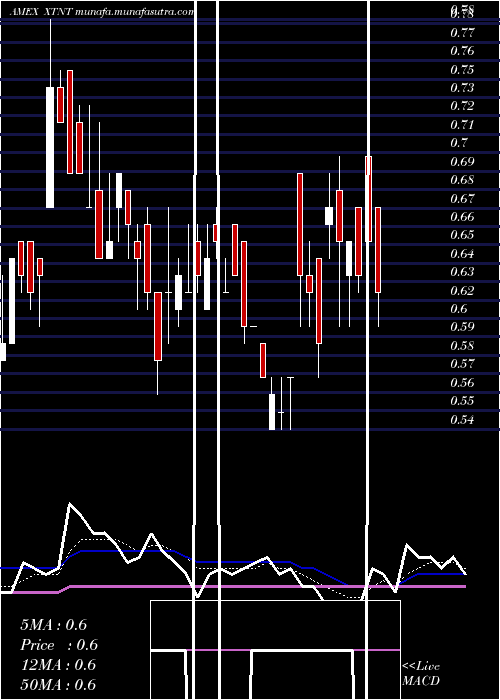Click the 0.7 price axis label
The image size is (500, 700).
(459, 143)
